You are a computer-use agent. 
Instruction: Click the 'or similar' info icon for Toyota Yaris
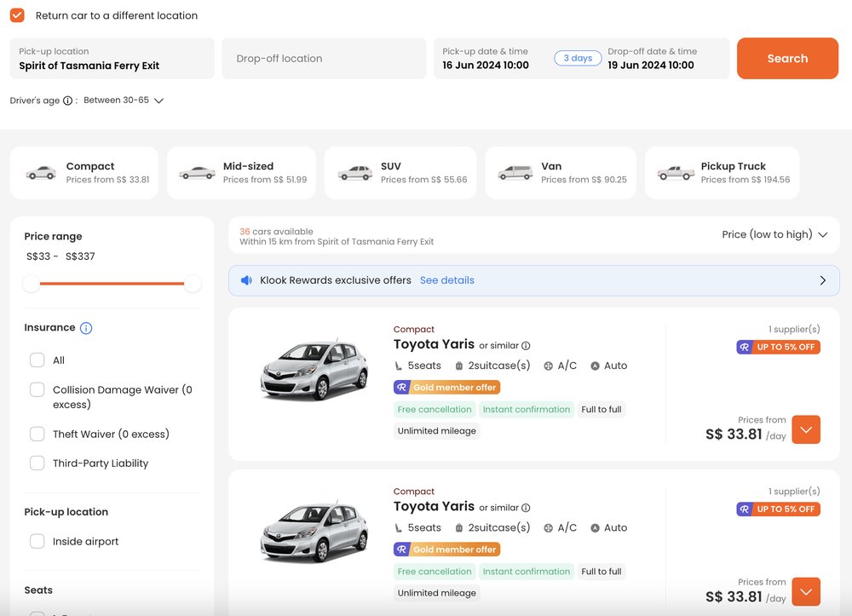coord(525,345)
